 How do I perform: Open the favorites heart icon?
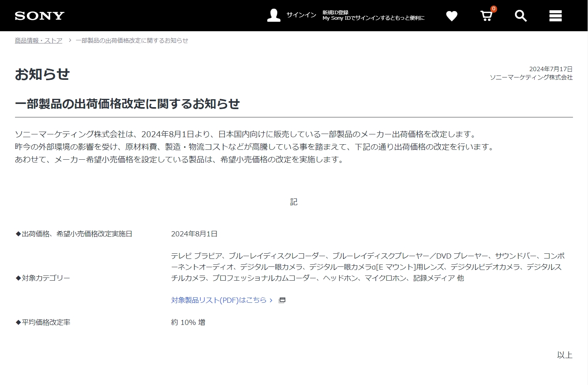451,15
